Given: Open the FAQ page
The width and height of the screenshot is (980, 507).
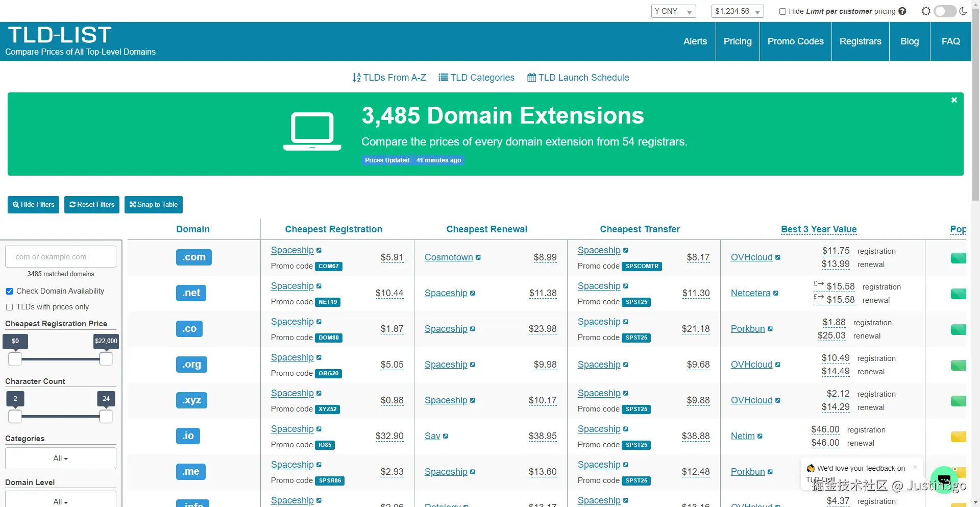Looking at the screenshot, I should tap(951, 41).
